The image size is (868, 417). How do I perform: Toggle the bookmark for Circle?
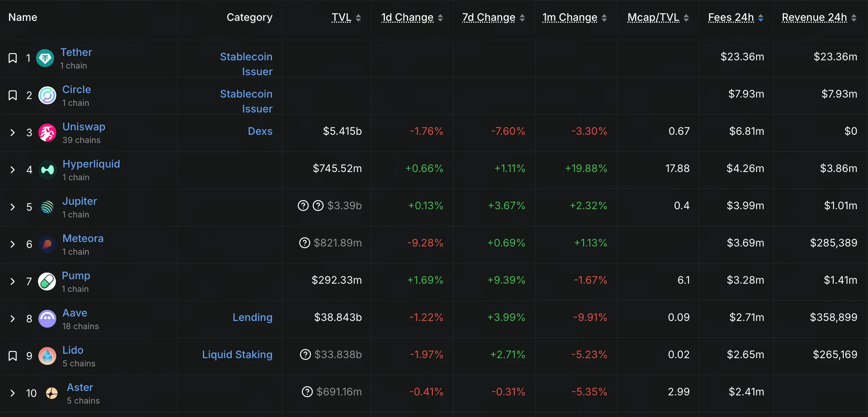(x=13, y=95)
